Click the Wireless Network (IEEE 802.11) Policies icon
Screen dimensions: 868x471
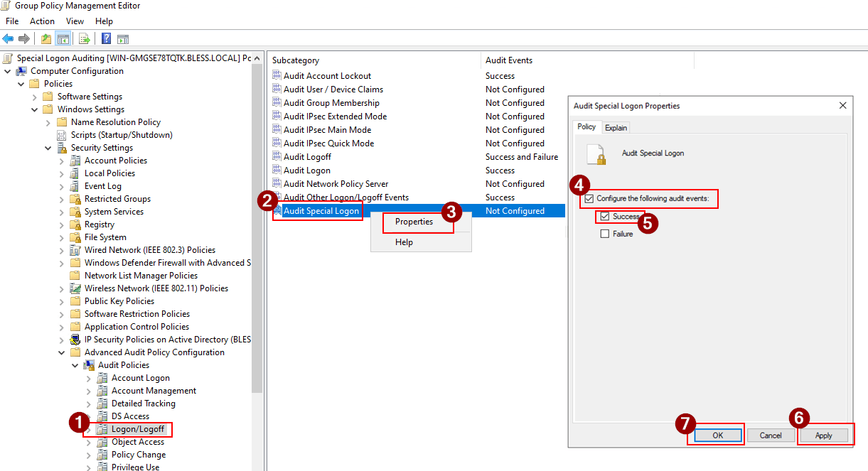click(x=76, y=288)
